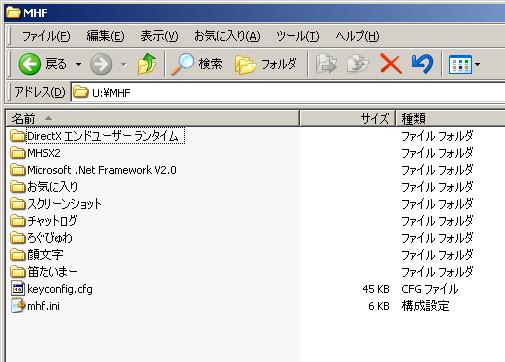
Task: Click the MHF folder icon in title bar
Action: click(13, 13)
